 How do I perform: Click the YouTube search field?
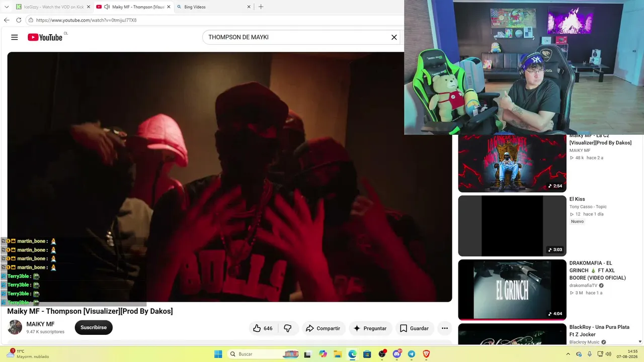tap(297, 37)
